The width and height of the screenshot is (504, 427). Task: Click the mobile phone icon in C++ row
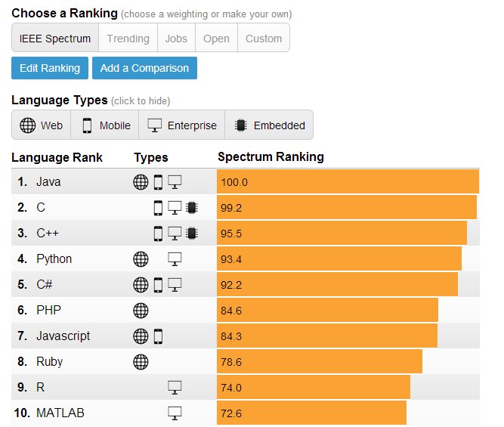158,233
